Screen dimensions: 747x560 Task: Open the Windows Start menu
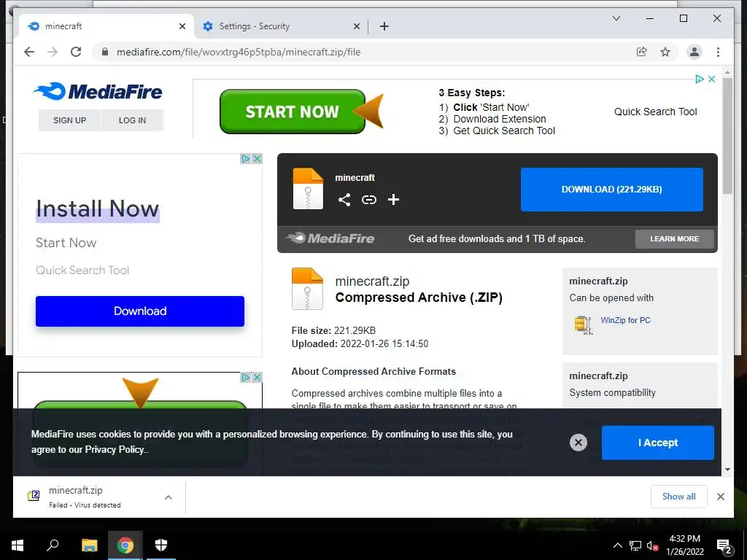click(x=18, y=545)
